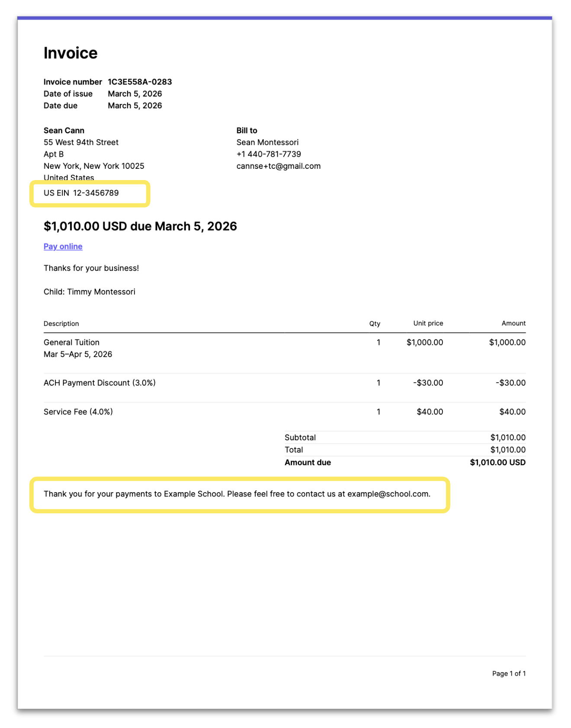This screenshot has height=728, width=571.
Task: Click the Child: Timmy Montessori memo
Action: coord(90,292)
